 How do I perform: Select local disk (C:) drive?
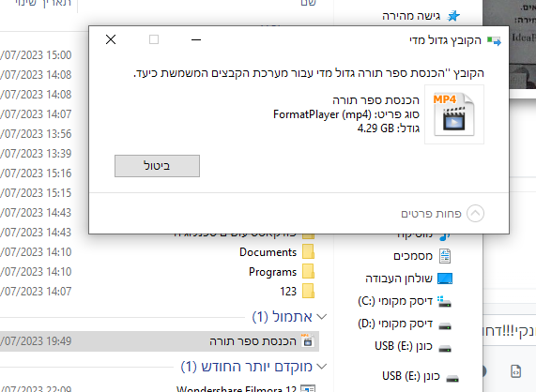click(405, 301)
